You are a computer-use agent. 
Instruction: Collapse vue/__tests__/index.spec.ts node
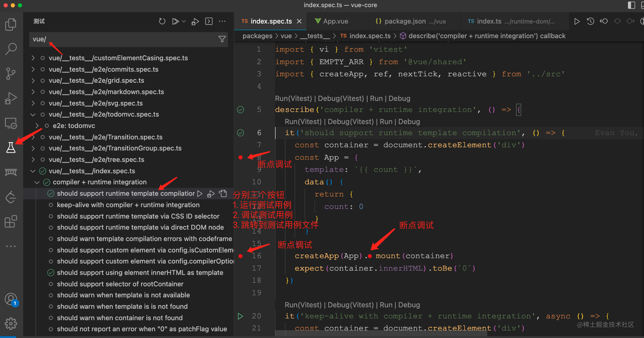pos(33,171)
